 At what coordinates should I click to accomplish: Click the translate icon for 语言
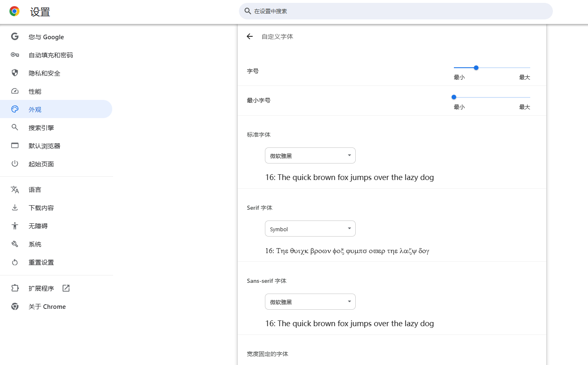(15, 190)
